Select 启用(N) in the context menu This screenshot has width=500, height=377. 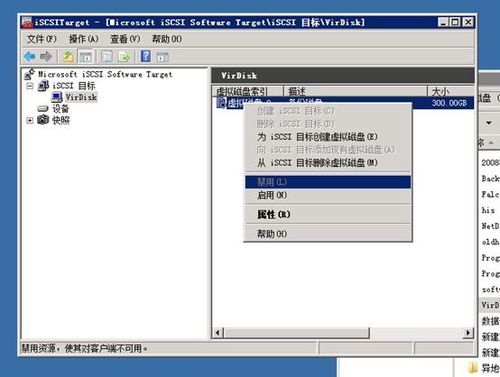coord(328,195)
